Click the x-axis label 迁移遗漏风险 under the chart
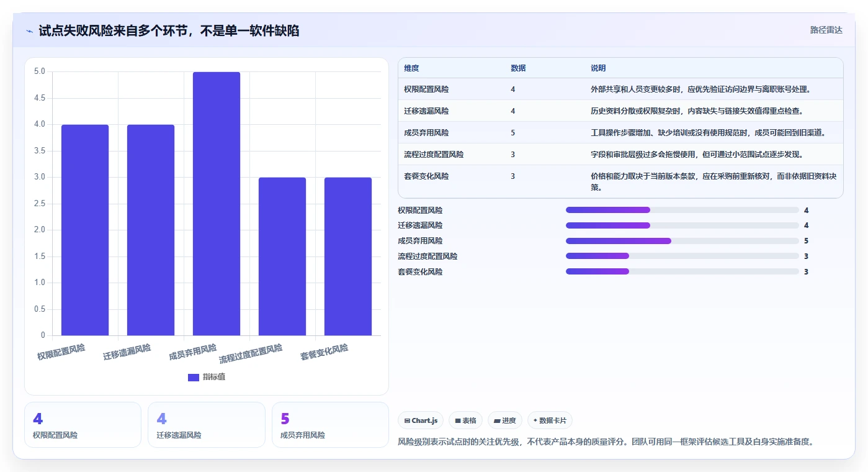 [x=127, y=352]
